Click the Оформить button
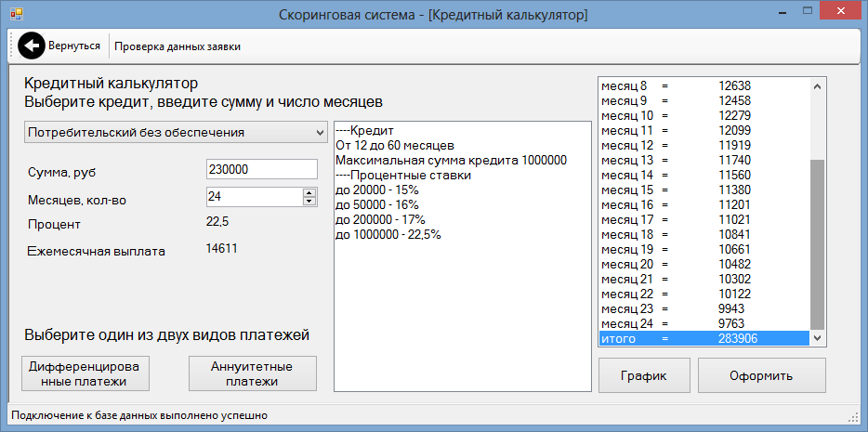This screenshot has width=868, height=432. point(761,375)
